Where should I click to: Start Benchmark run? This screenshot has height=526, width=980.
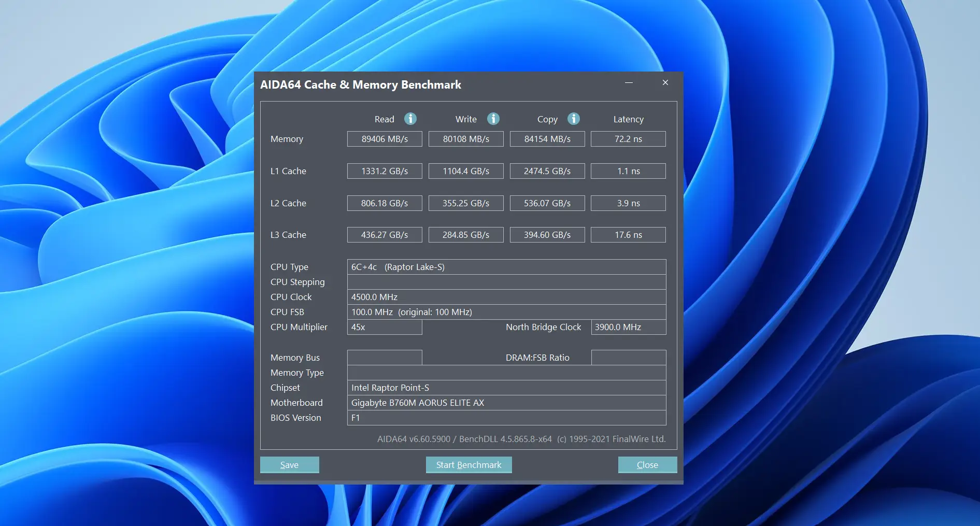point(469,465)
